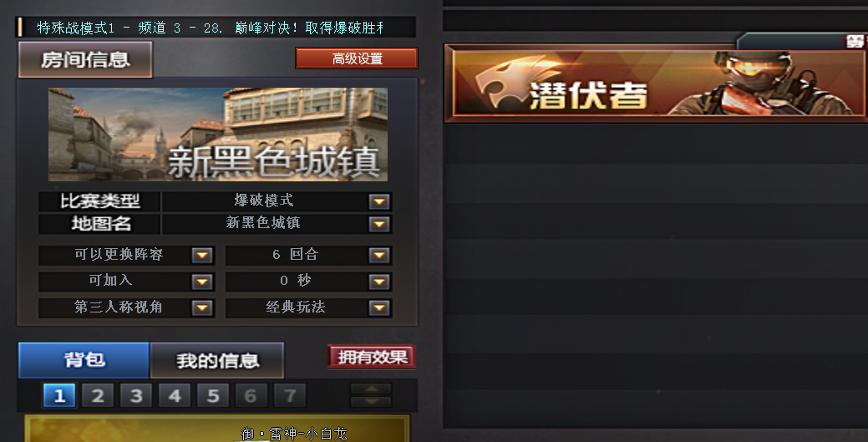Select backpack slot 1
The width and height of the screenshot is (868, 442).
pos(59,395)
